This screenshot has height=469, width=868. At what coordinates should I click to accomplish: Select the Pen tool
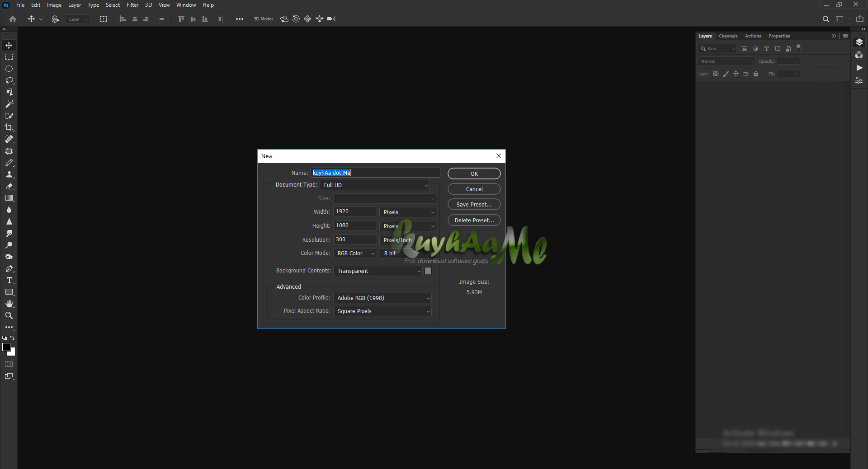tap(9, 268)
